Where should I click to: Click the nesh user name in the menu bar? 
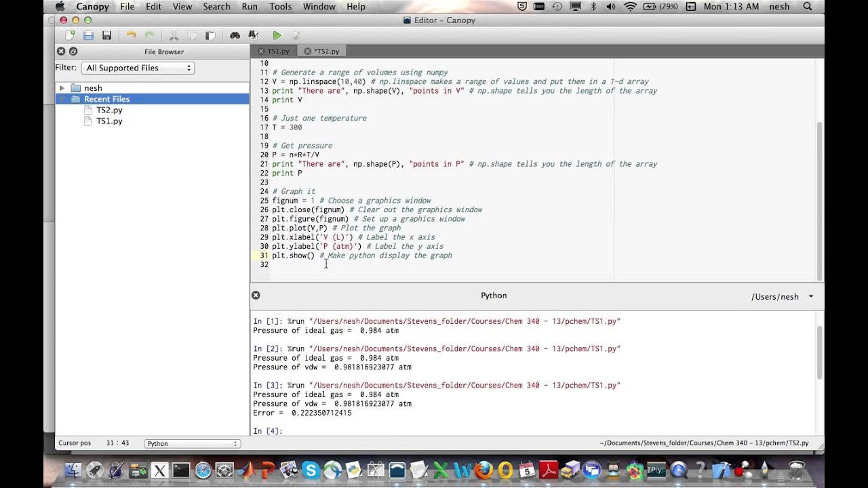click(x=779, y=7)
